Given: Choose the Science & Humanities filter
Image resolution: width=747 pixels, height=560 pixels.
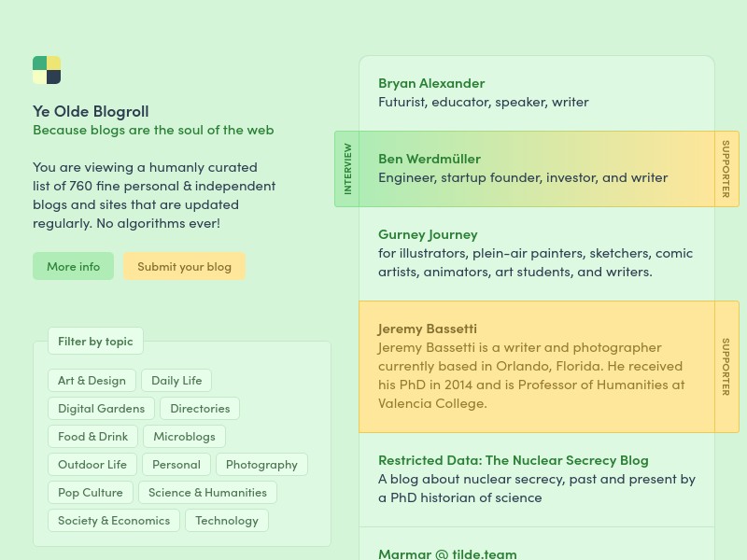Looking at the screenshot, I should [207, 493].
